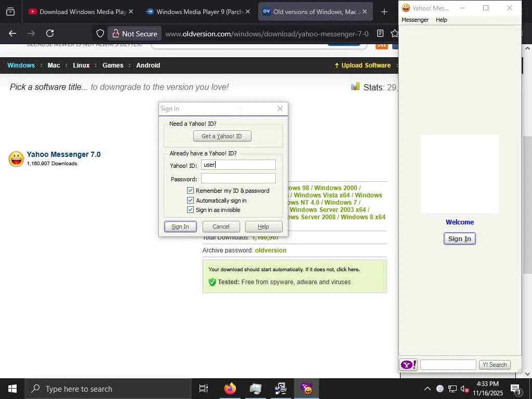Select Windows in the site navigation

pyautogui.click(x=21, y=65)
